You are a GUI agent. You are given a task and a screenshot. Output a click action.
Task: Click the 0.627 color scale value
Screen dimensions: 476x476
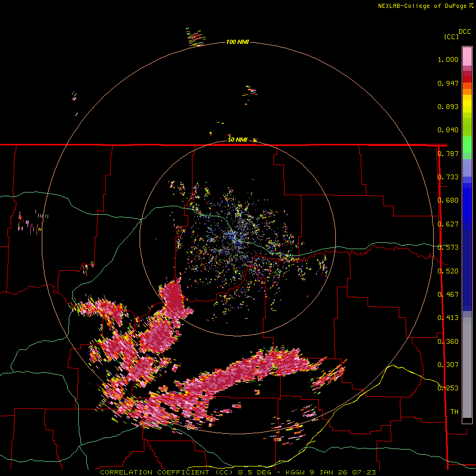click(x=448, y=224)
